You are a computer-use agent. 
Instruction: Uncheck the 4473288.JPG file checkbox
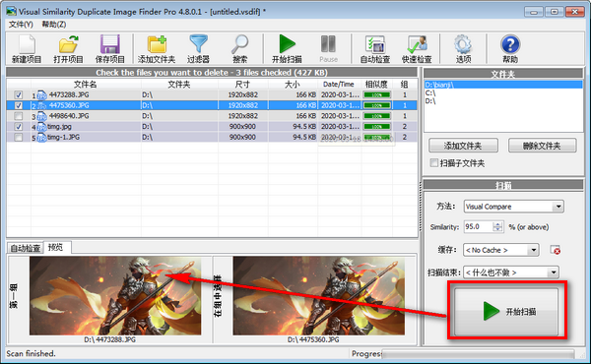tap(18, 94)
